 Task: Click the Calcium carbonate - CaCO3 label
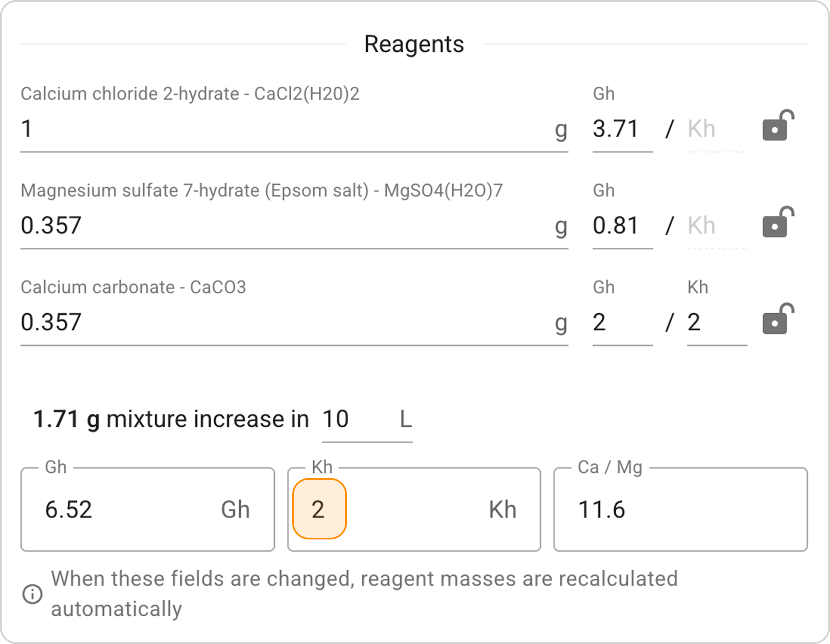[133, 287]
